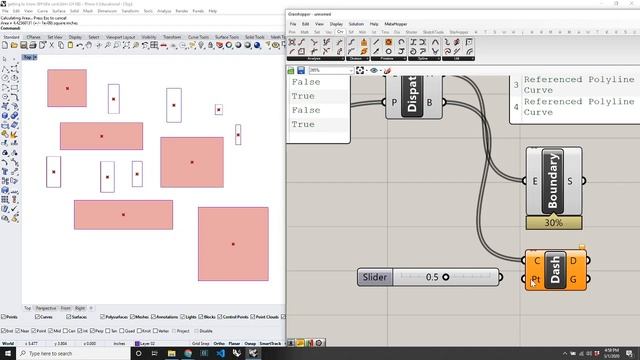Expand the Division component group panel
Image resolution: width=640 pixels, height=360 pixels.
358,59
